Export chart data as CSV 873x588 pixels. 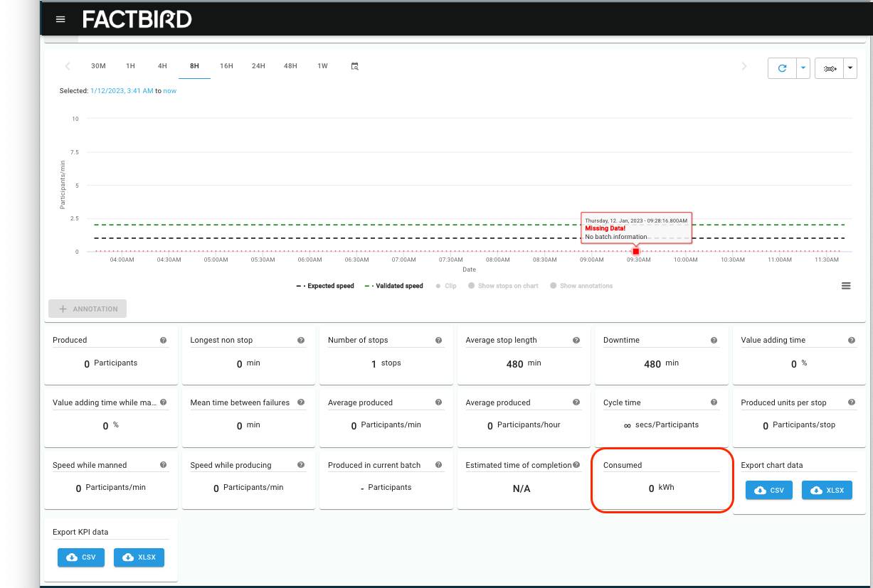(x=769, y=491)
